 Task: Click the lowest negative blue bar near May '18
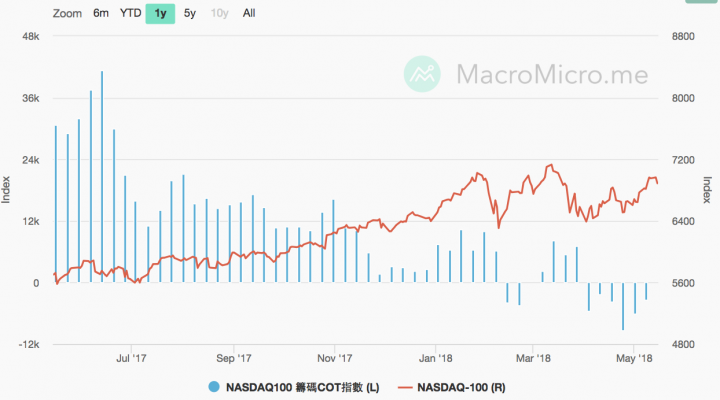point(623,306)
